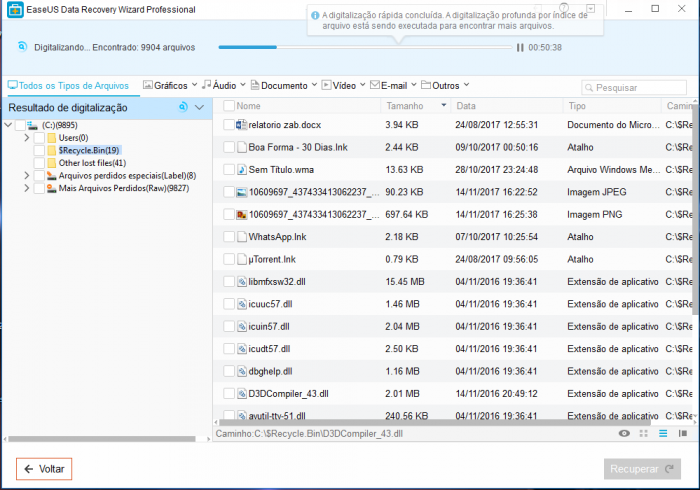Click the Other lost files folder icon
The width and height of the screenshot is (700, 490).
pos(52,163)
